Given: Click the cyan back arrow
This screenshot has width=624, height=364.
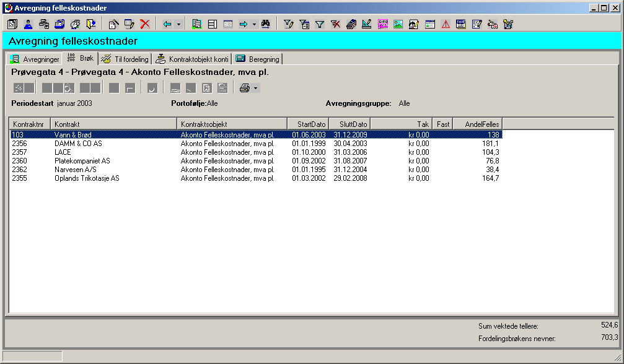Looking at the screenshot, I should pos(167,24).
